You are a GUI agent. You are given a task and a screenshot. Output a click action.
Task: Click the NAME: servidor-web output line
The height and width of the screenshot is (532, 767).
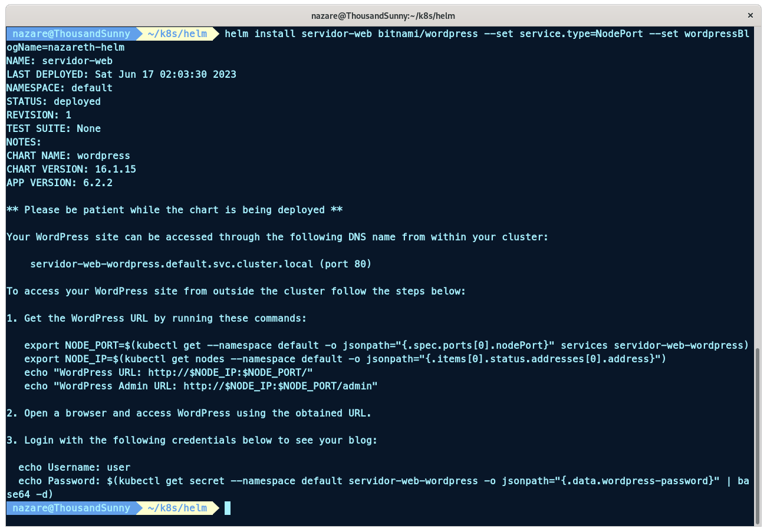click(x=60, y=61)
